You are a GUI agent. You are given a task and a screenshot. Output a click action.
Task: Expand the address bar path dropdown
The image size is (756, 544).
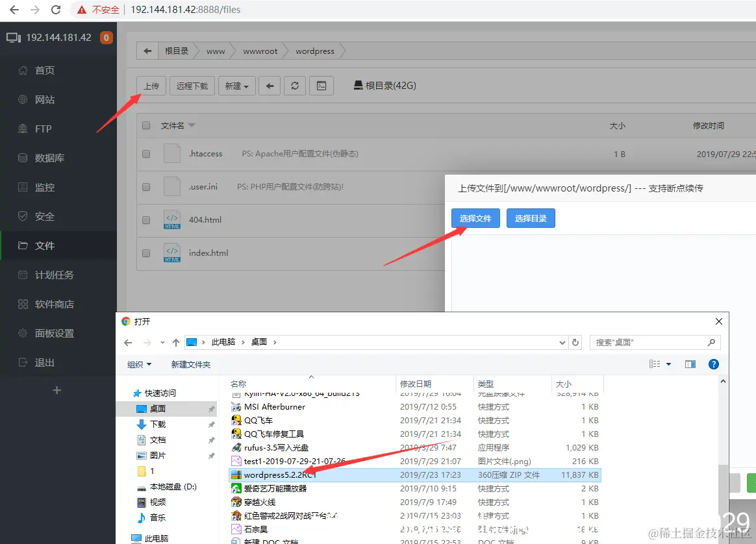click(x=562, y=343)
